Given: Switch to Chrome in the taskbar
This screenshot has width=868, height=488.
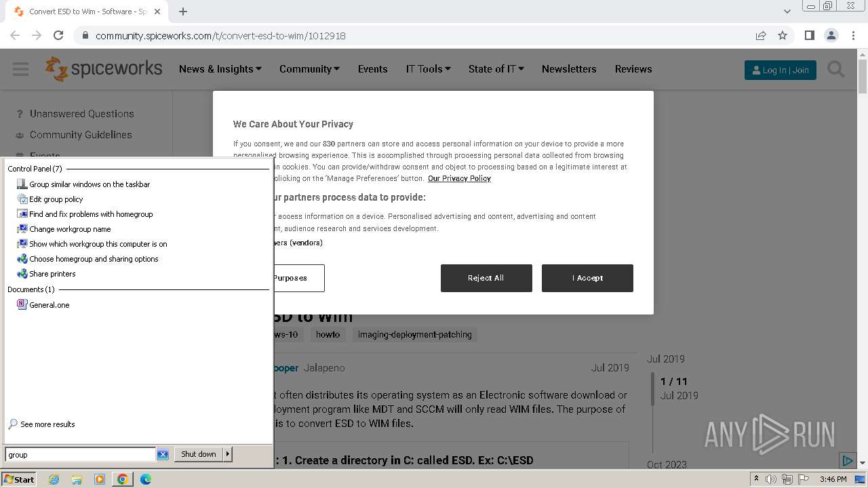Looking at the screenshot, I should pos(123,479).
